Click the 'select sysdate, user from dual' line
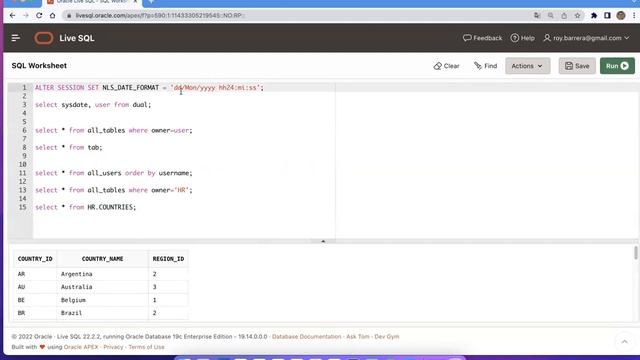Image resolution: width=640 pixels, height=360 pixels. (x=93, y=105)
